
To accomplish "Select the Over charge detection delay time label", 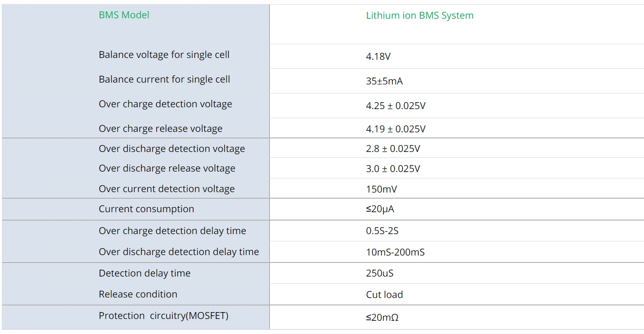I will (172, 231).
